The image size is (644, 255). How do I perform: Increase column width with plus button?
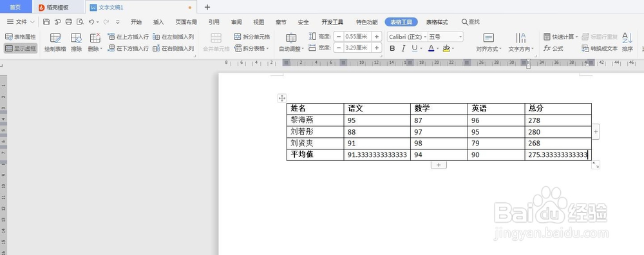click(377, 48)
